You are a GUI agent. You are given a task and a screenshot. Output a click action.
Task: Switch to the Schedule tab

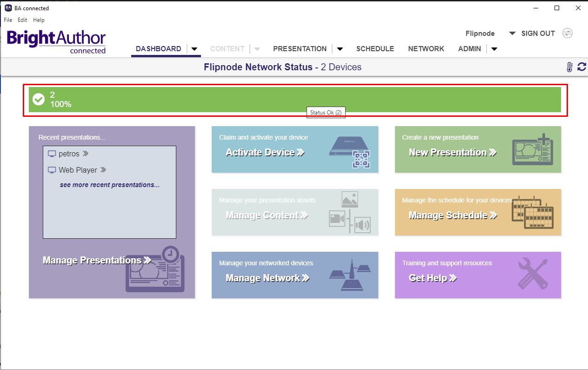(375, 49)
